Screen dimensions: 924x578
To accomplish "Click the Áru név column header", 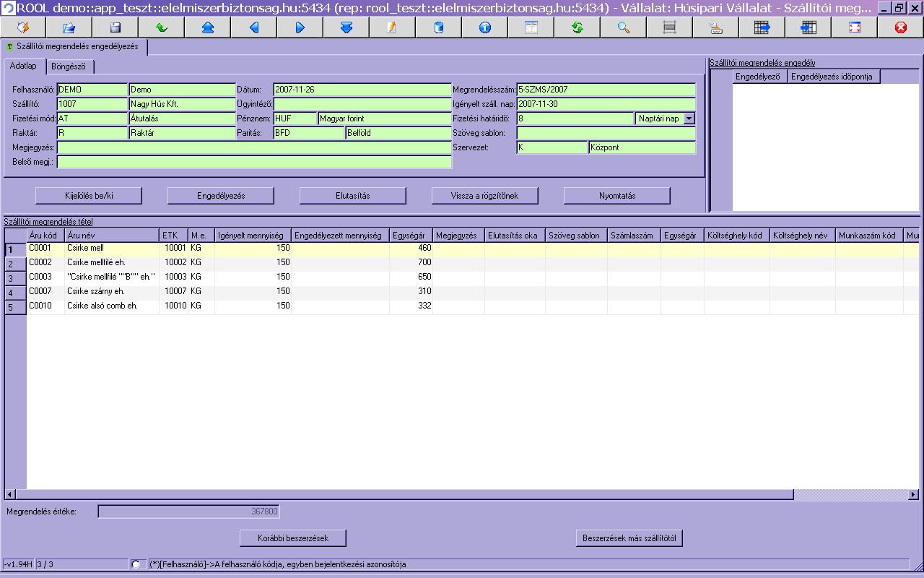I will [112, 236].
